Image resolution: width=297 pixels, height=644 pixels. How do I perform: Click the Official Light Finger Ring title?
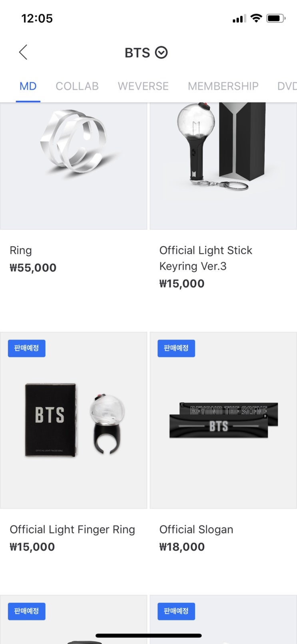(72, 530)
